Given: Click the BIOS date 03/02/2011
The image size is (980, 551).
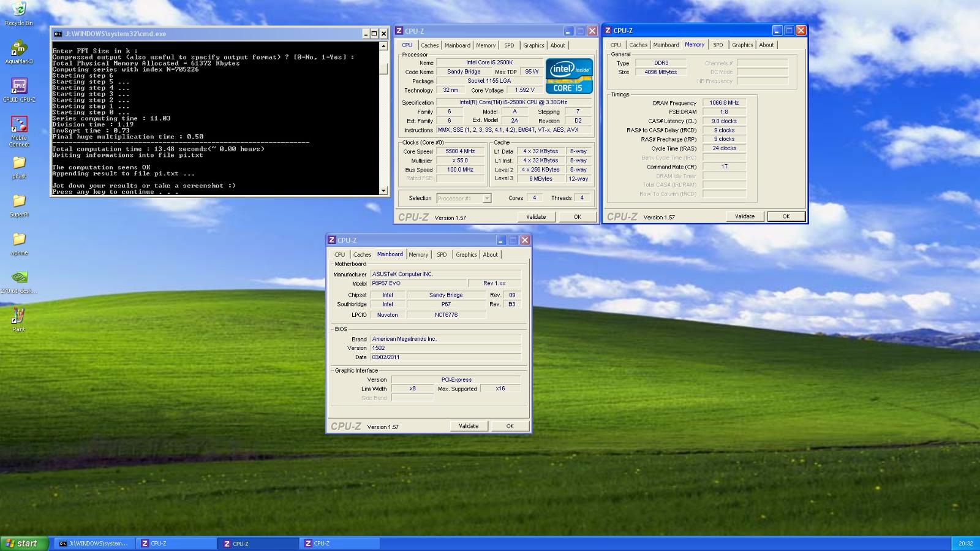Looking at the screenshot, I should (x=446, y=357).
